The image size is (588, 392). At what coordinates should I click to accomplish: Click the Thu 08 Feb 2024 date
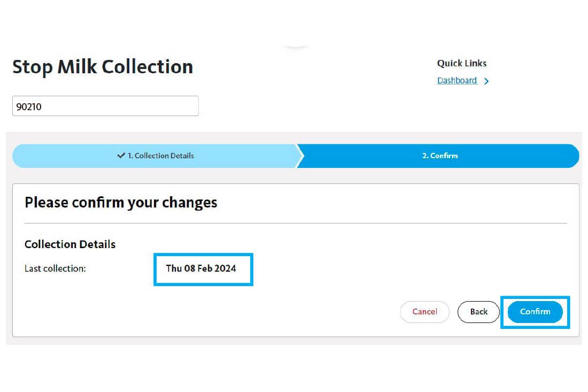[201, 268]
